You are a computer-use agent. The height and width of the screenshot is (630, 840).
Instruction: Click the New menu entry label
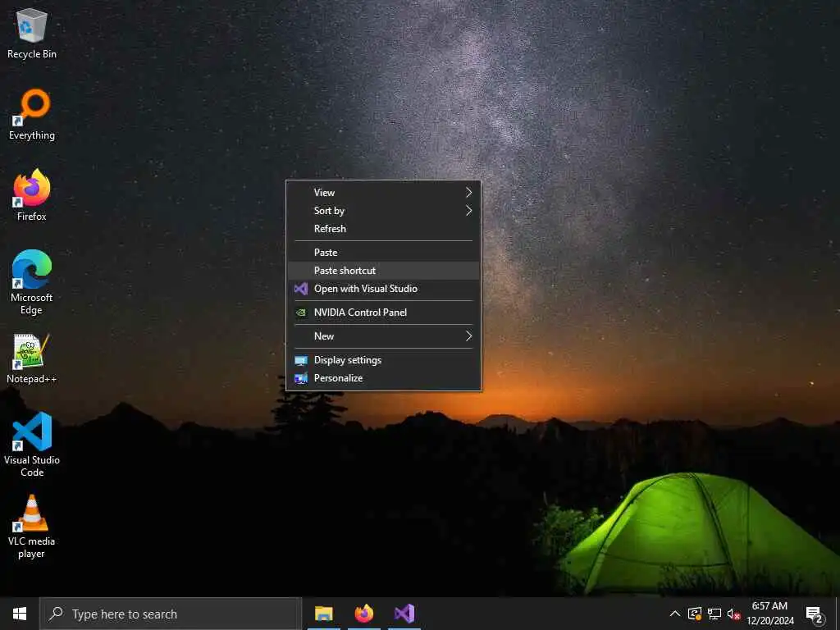(x=323, y=336)
